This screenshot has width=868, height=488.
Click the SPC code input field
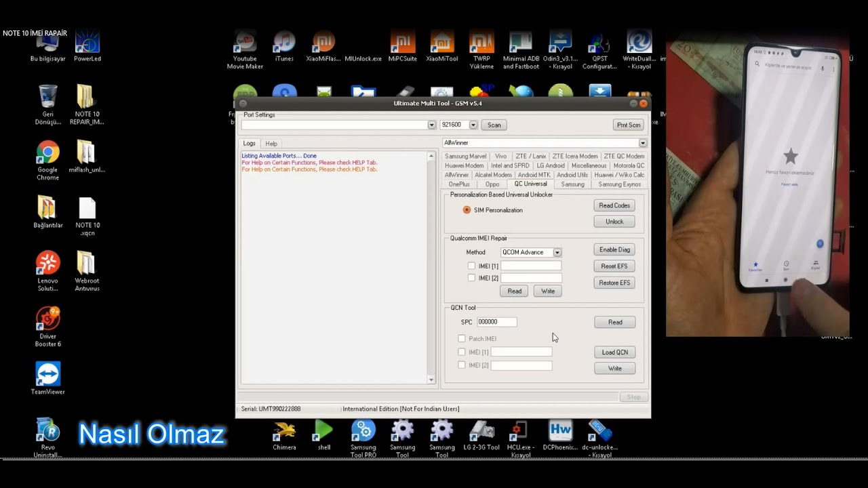pyautogui.click(x=496, y=322)
